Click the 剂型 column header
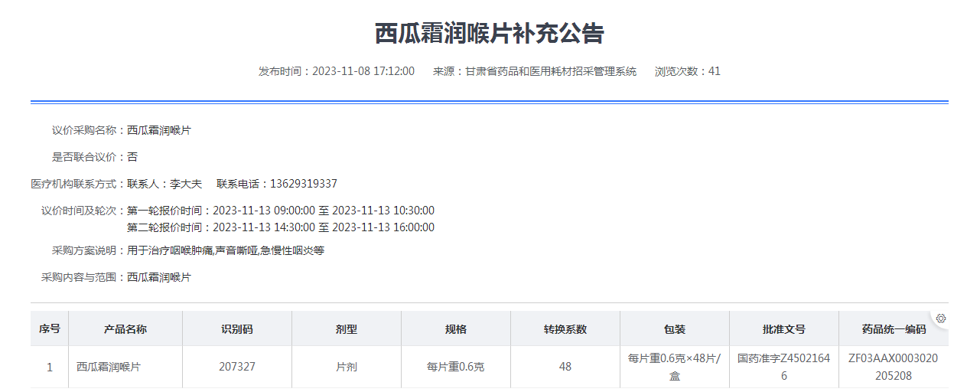This screenshot has height=392, width=980. click(347, 329)
